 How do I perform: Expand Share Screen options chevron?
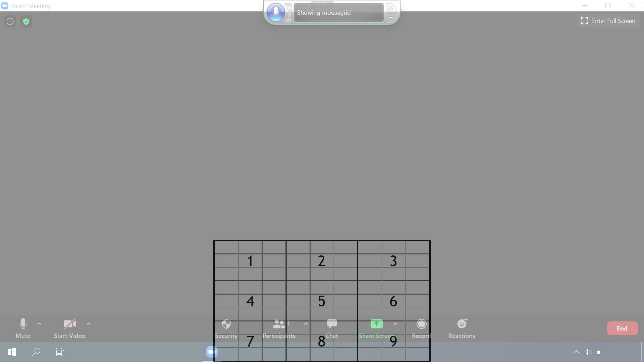395,323
